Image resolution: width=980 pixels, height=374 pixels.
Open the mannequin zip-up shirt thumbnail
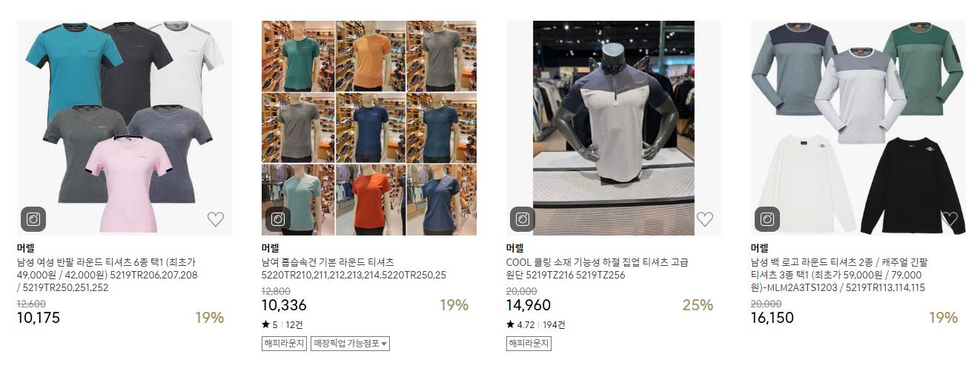tap(614, 128)
